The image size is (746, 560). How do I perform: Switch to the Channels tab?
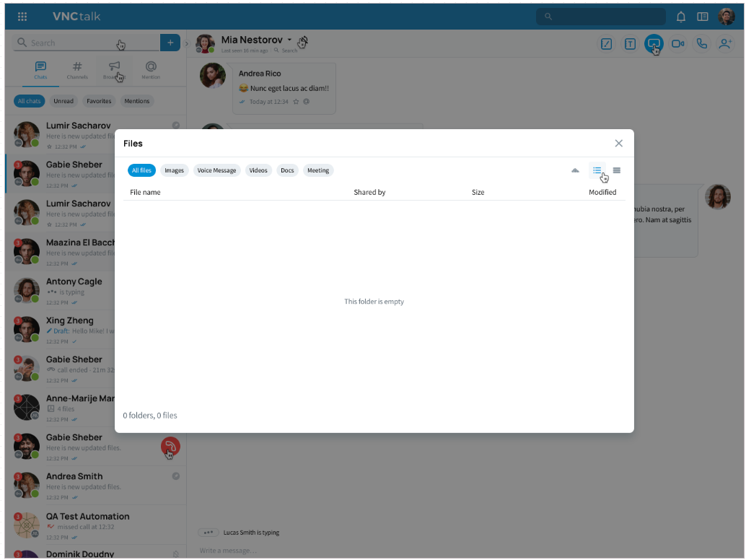click(77, 69)
